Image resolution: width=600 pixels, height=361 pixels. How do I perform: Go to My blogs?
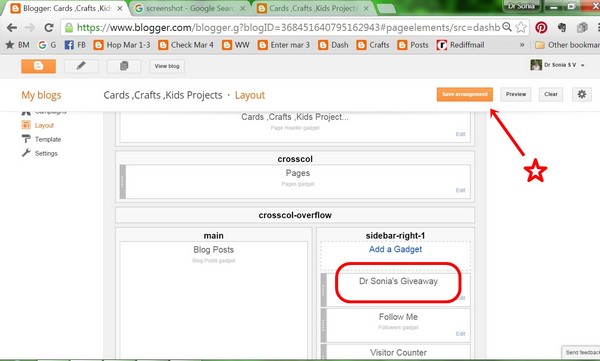(41, 95)
